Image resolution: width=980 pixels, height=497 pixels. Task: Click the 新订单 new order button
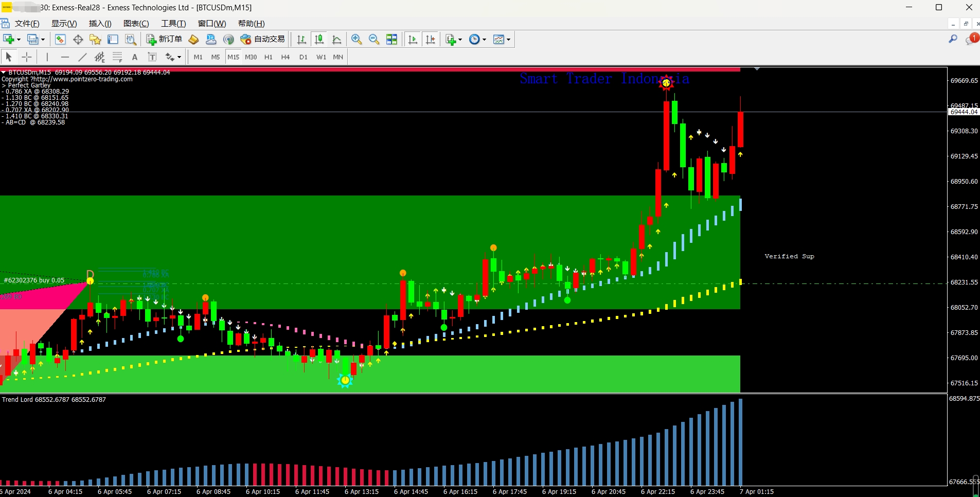[x=164, y=39]
